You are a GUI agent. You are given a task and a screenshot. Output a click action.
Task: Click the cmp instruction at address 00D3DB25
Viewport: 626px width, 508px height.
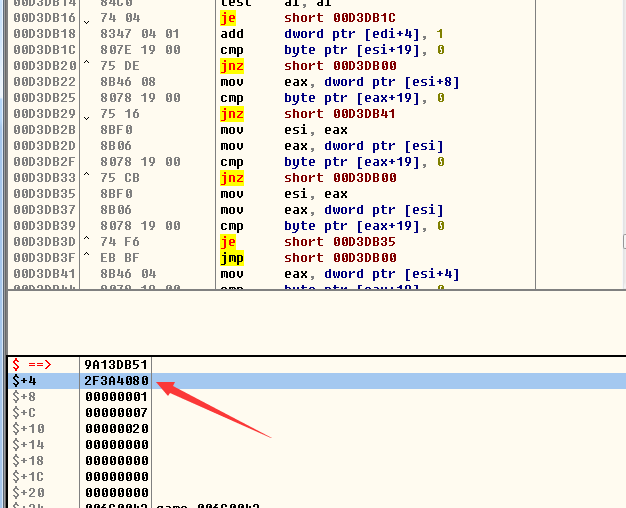point(332,98)
